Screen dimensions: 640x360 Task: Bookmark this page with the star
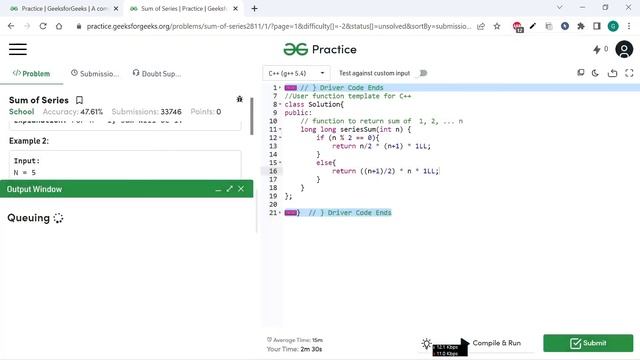(x=497, y=26)
